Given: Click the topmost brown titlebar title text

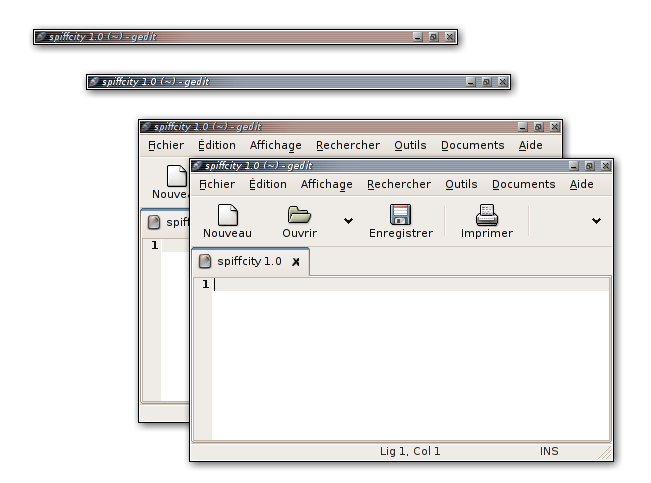Looking at the screenshot, I should (103, 37).
